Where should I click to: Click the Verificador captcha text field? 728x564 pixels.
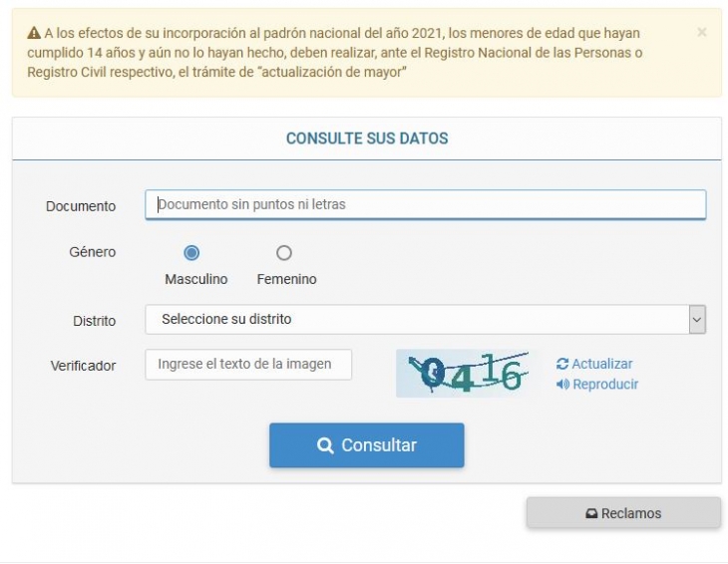click(248, 365)
